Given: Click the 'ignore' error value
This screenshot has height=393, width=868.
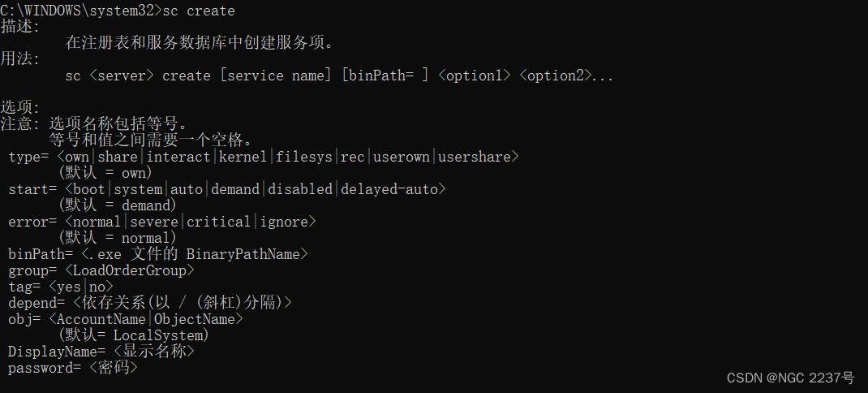Looking at the screenshot, I should pyautogui.click(x=284, y=222).
